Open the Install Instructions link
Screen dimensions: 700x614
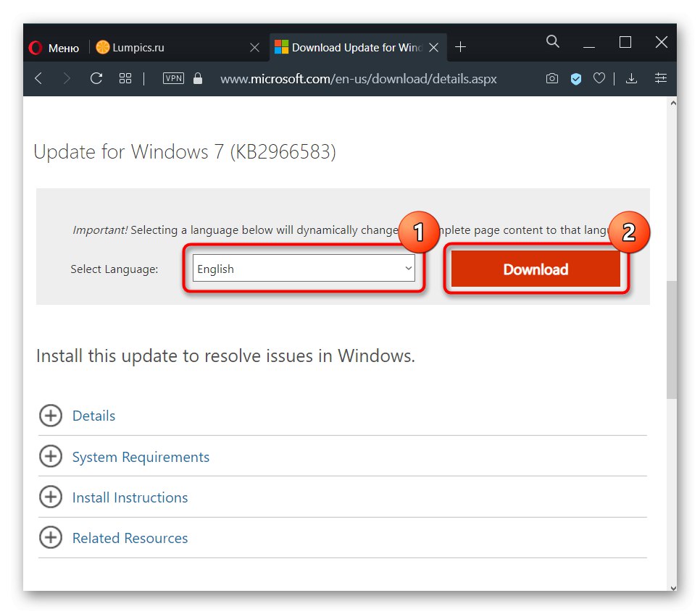click(x=130, y=497)
